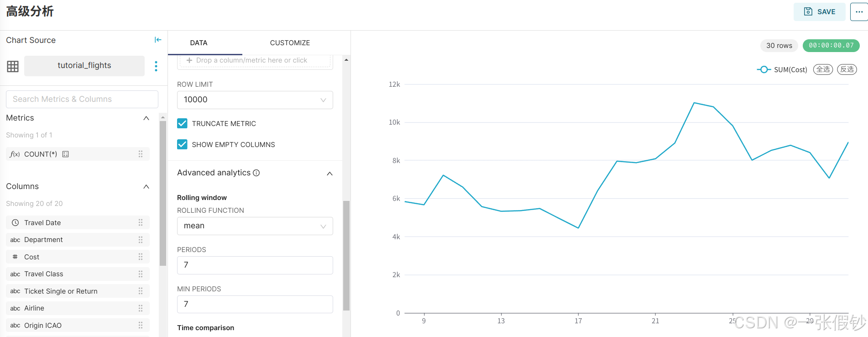Click the Periods input field
Image resolution: width=868 pixels, height=337 pixels.
(x=255, y=265)
